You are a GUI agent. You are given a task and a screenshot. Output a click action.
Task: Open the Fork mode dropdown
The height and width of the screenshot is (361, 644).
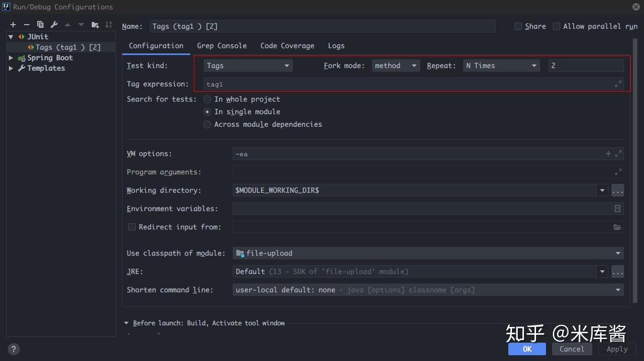413,65
